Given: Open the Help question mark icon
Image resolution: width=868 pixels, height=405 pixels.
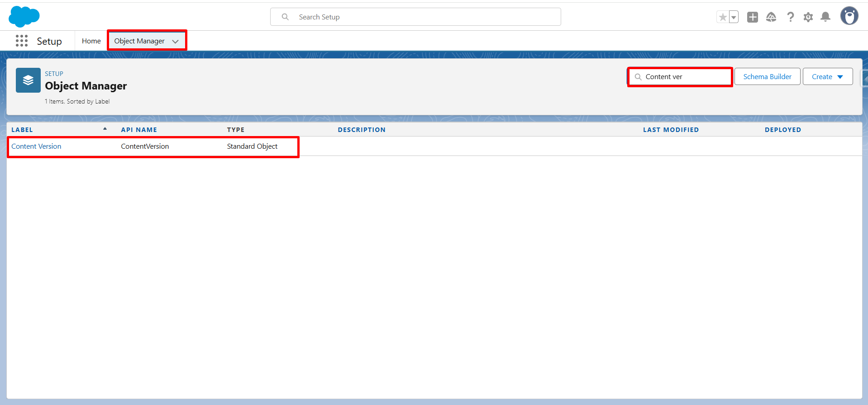Looking at the screenshot, I should (x=790, y=17).
